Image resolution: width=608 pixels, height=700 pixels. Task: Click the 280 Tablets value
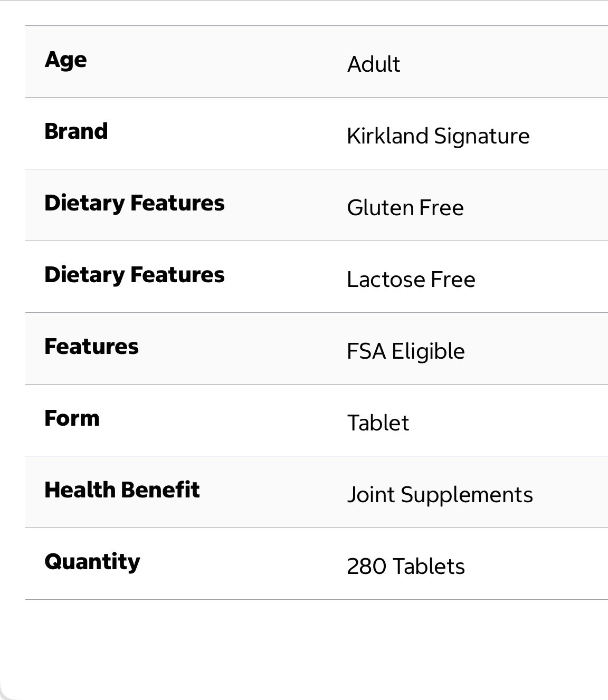(406, 567)
